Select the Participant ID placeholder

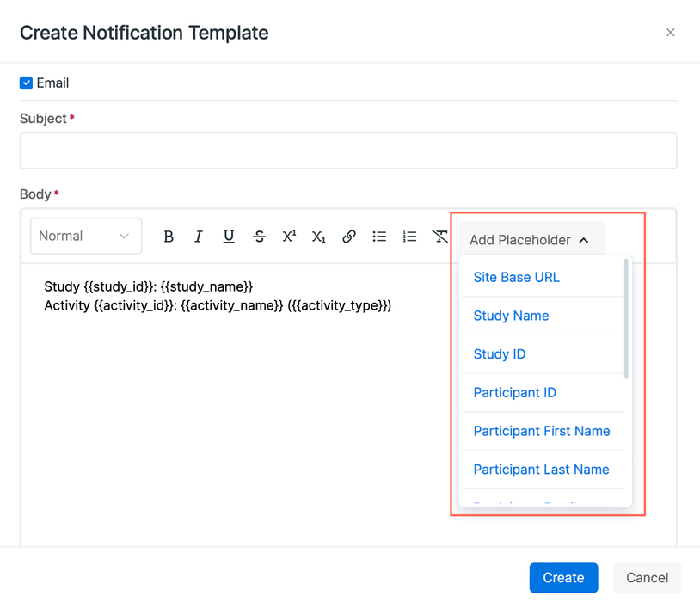514,392
